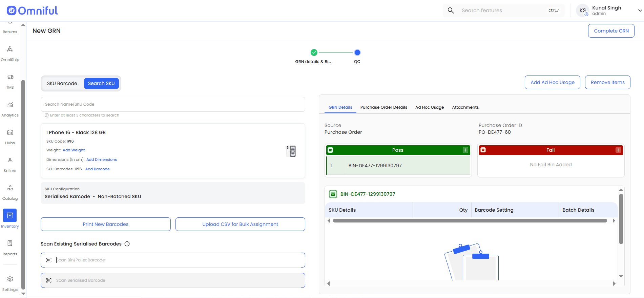
Task: Open the Hubs sidebar icon
Action: pos(10,132)
